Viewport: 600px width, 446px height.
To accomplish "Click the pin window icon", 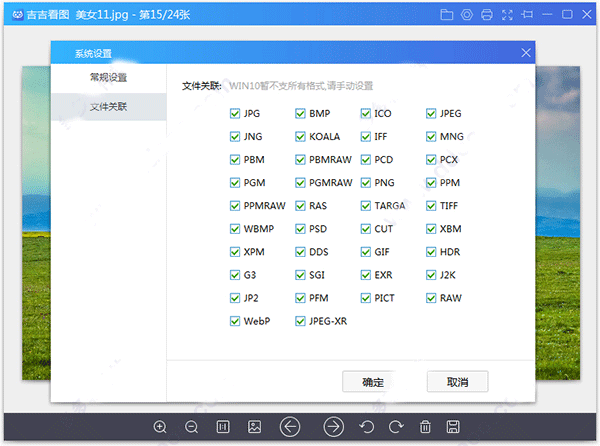I will coord(527,15).
